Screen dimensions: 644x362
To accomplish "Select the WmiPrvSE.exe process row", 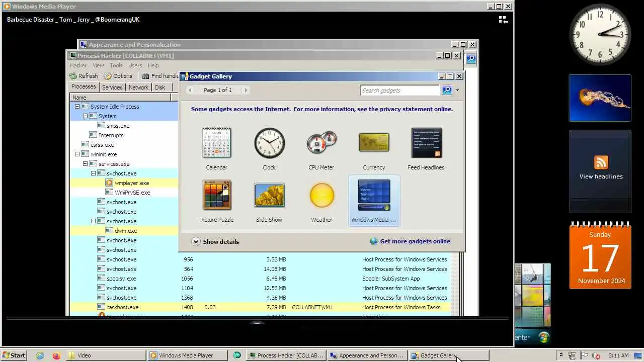I will point(124,193).
